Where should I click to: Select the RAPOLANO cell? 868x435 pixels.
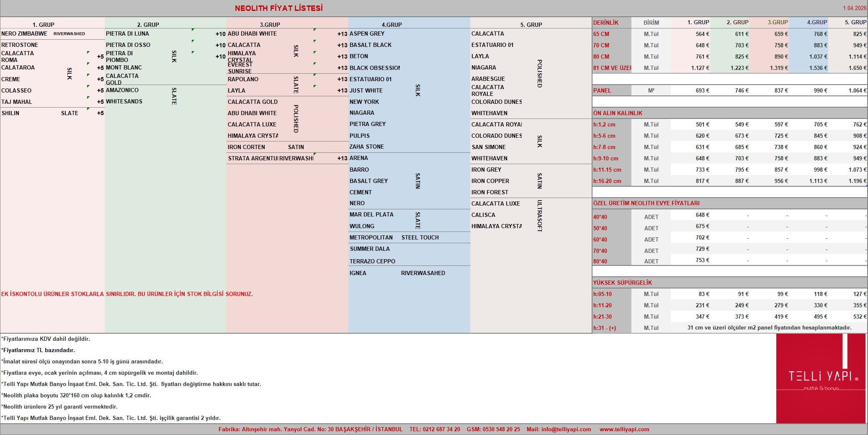(x=243, y=79)
